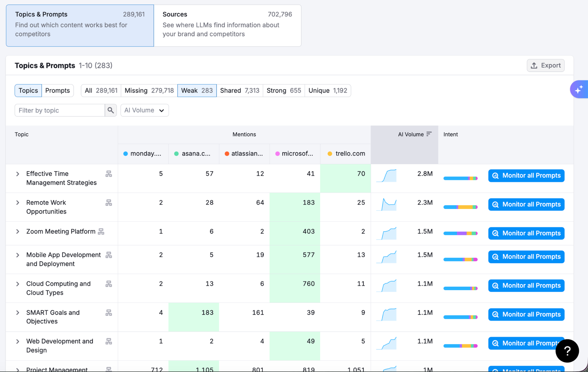Click the Filter by topic input field
Viewport: 588px width, 372px height.
click(60, 110)
